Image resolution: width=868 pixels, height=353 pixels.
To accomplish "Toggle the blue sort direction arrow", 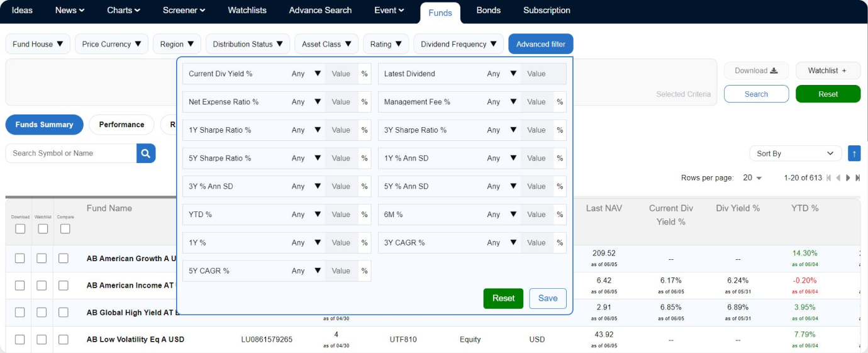I will pyautogui.click(x=854, y=153).
